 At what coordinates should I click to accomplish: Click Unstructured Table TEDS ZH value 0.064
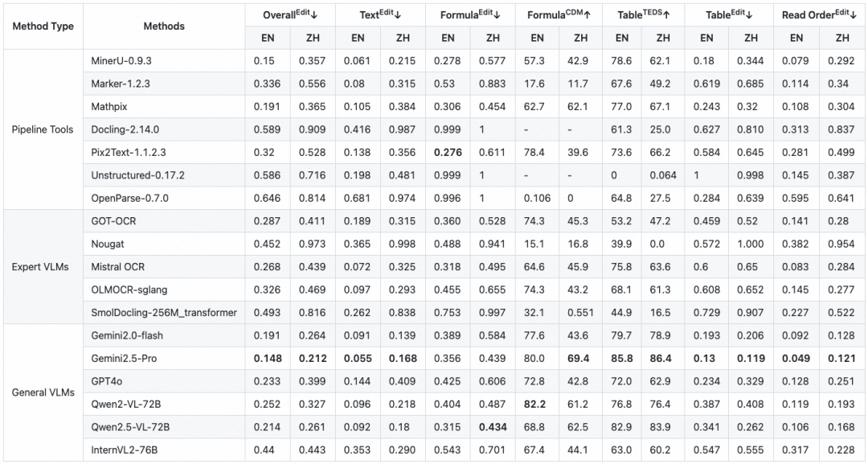click(x=662, y=175)
